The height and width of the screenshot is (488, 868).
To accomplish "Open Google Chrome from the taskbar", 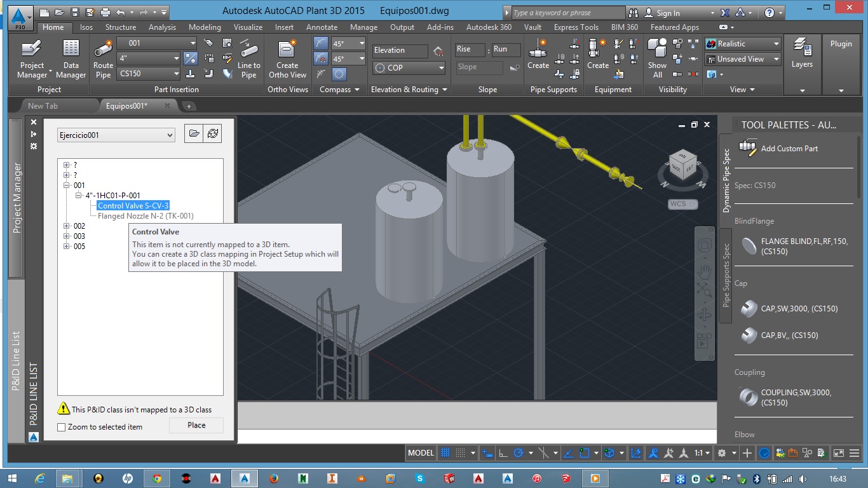I will point(157,478).
